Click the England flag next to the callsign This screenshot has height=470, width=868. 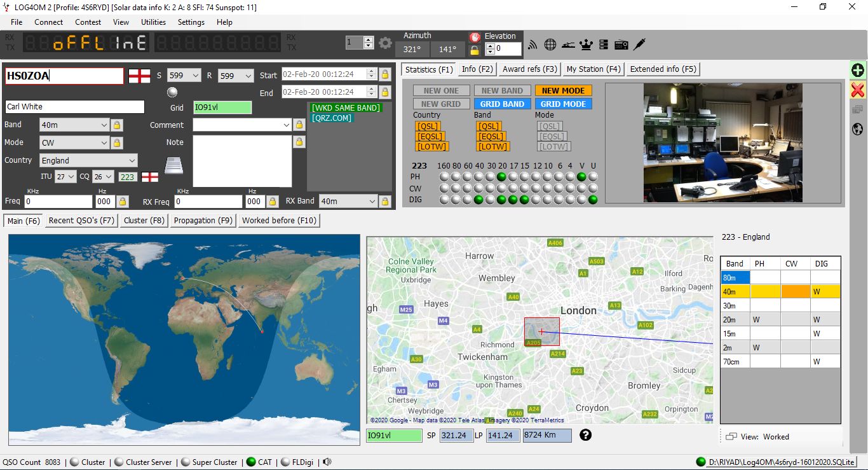(x=139, y=76)
